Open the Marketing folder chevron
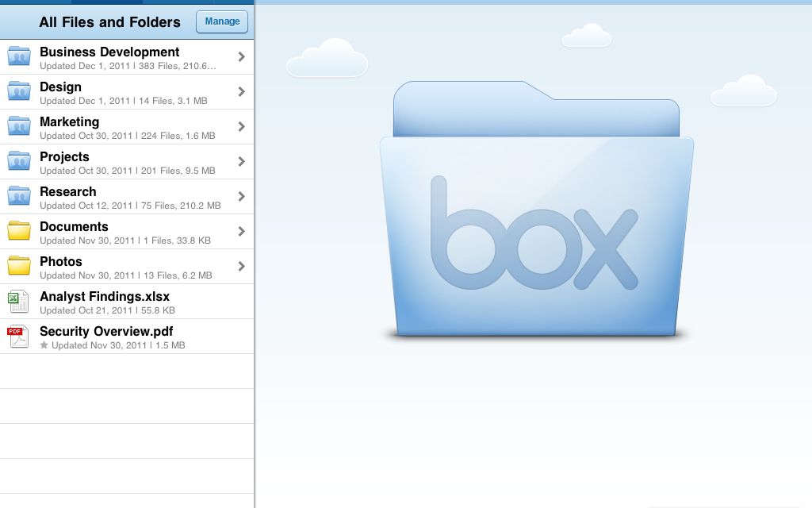 (241, 127)
